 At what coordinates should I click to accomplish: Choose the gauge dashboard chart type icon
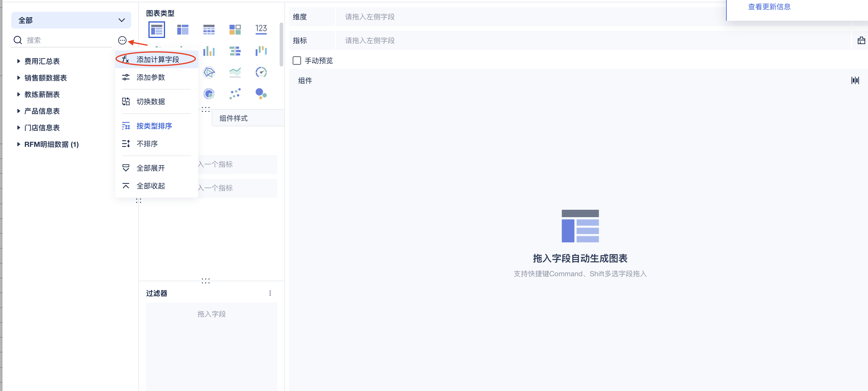coord(261,72)
